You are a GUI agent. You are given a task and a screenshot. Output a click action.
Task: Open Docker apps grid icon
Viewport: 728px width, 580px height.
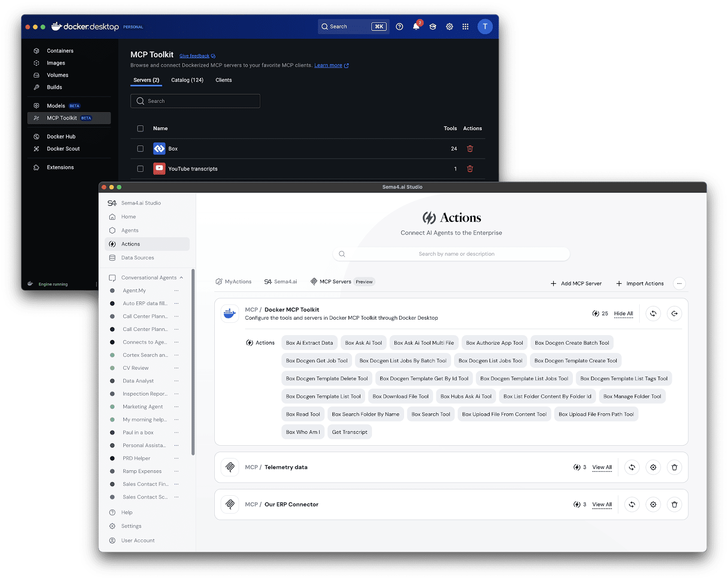click(x=465, y=26)
